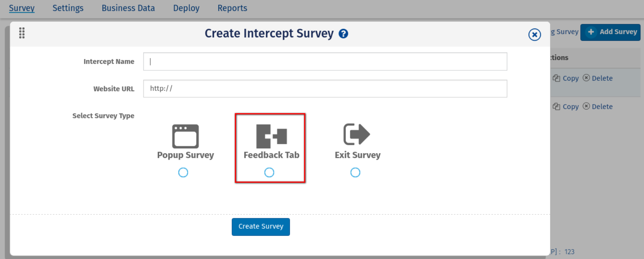Select the Exit Survey radio button
This screenshot has width=644, height=259.
[355, 173]
